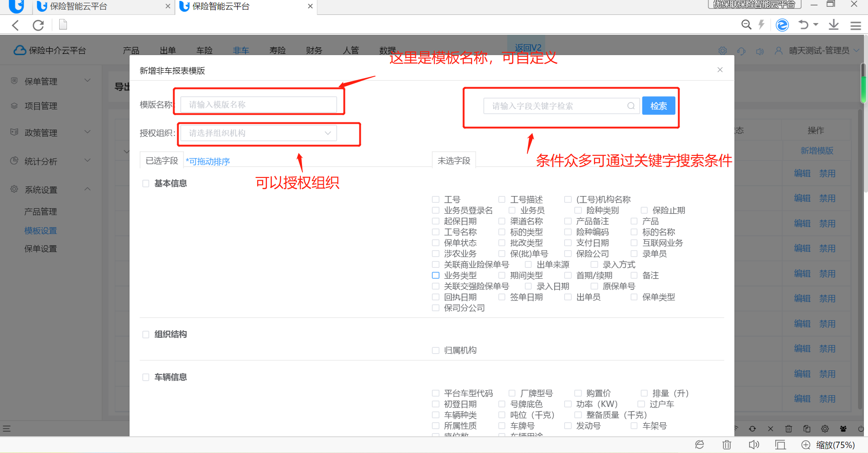This screenshot has height=453, width=868.
Task: Tick the 组织结构 group checkbox
Action: coord(146,334)
